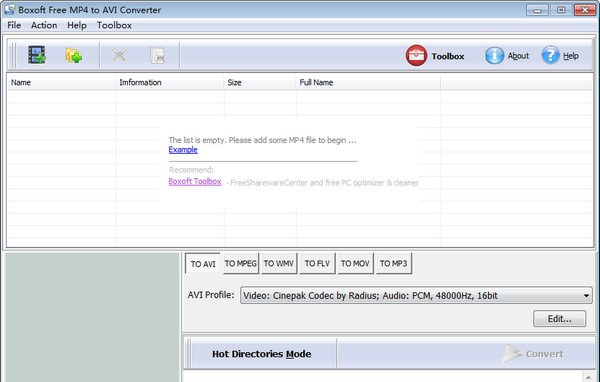Screen dimensions: 600x382
Task: Click the blue About info icon
Action: [494, 56]
